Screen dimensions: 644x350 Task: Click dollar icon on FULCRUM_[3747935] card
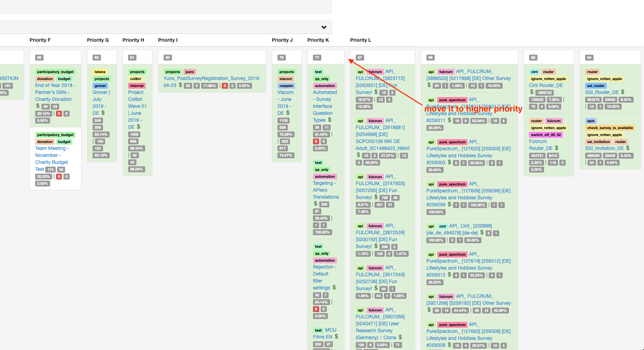point(376,197)
